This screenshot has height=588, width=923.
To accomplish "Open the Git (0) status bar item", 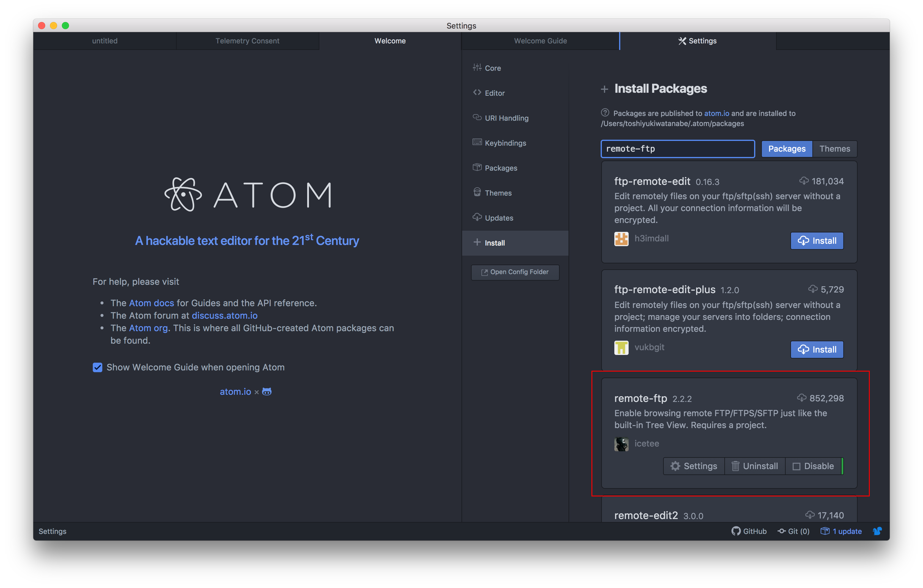I will (793, 531).
